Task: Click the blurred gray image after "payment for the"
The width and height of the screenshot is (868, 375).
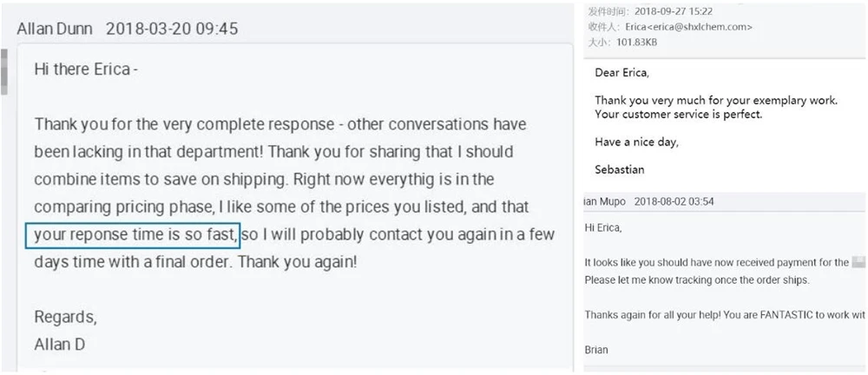Action: (858, 262)
